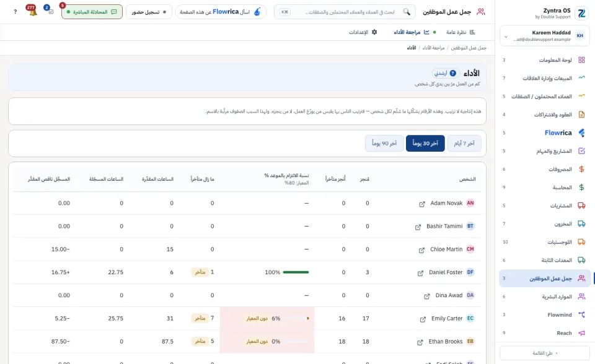Click the الشخص column header
595x364 pixels.
(x=467, y=179)
